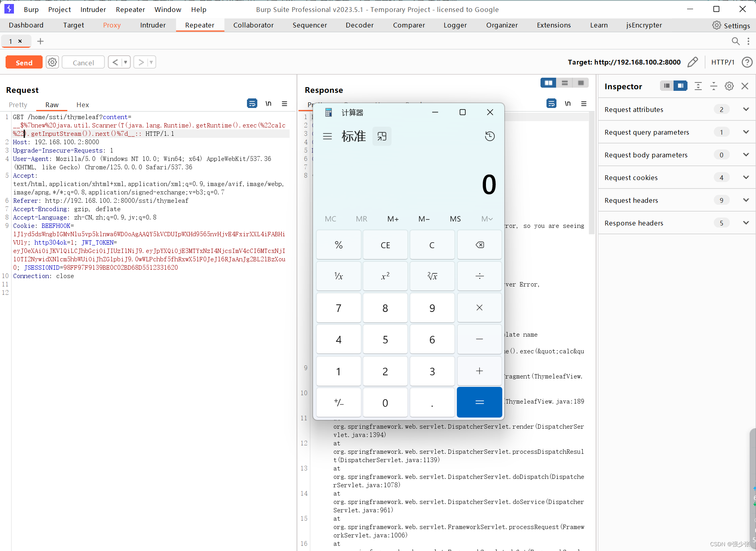
Task: Open the three-dot tab options menu
Action: click(748, 41)
